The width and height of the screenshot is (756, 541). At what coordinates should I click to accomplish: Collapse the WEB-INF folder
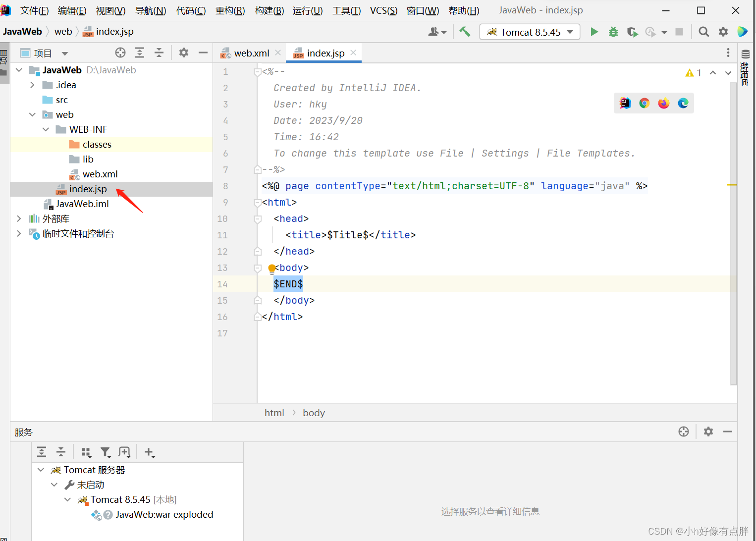[46, 129]
